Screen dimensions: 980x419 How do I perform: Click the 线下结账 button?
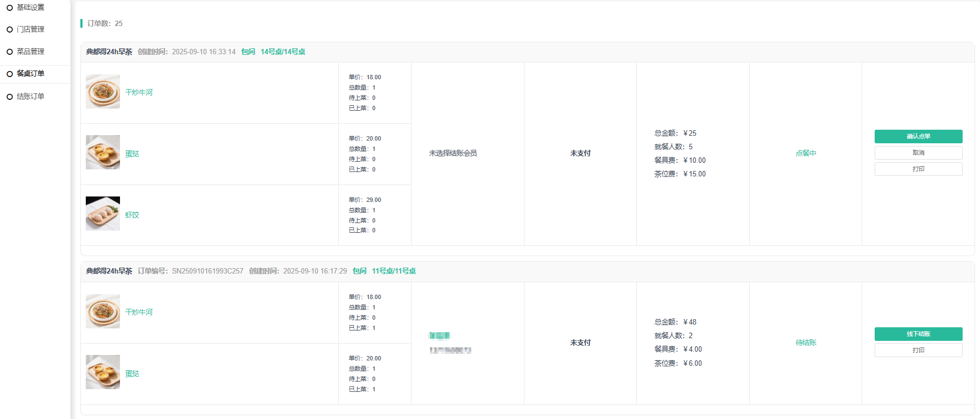point(918,334)
